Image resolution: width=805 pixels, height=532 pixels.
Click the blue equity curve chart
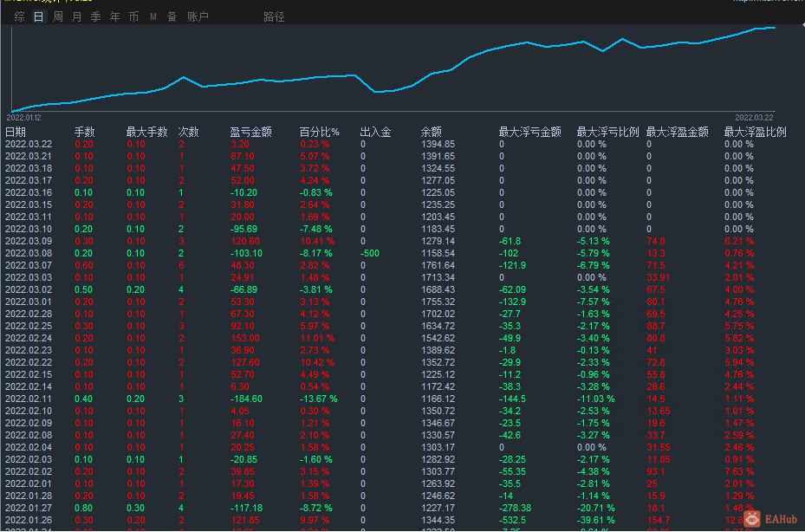(x=393, y=68)
